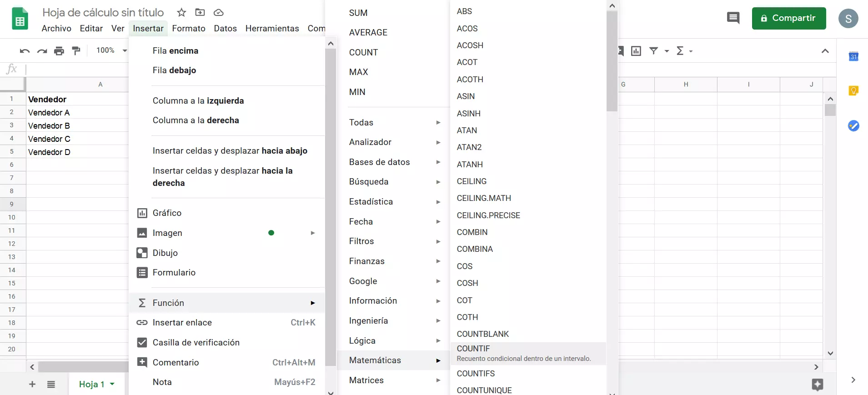Expand the Estadística category

coord(394,201)
